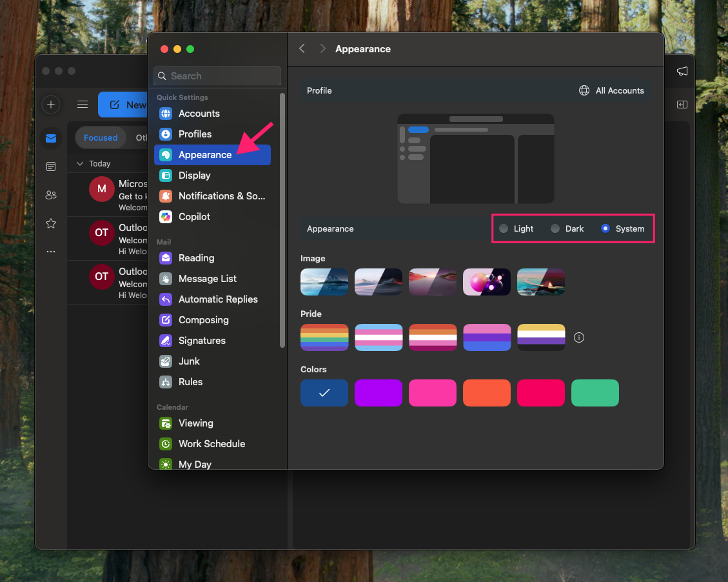This screenshot has width=728, height=582.
Task: Open the All Accounts profile selector
Action: click(611, 90)
